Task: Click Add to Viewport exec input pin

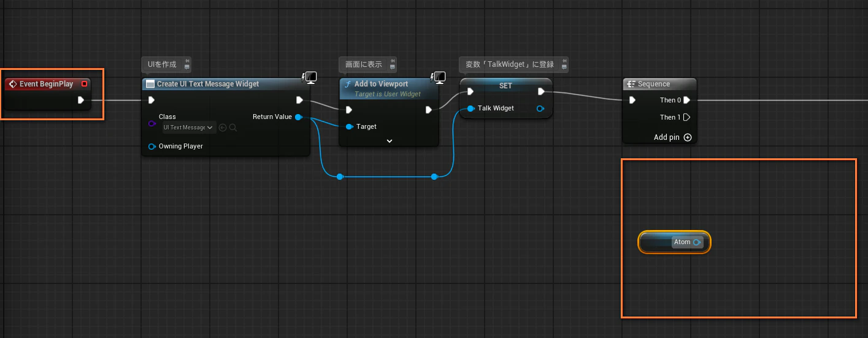Action: point(349,110)
